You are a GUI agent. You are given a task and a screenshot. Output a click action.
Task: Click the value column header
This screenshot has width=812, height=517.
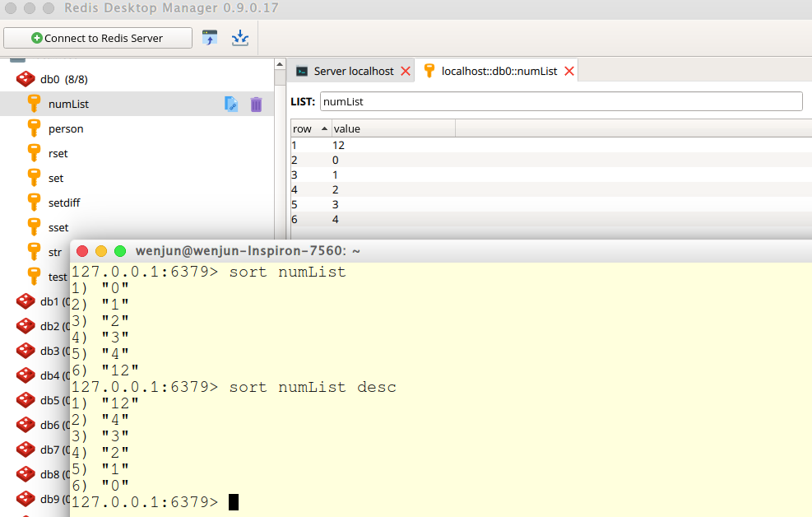393,128
